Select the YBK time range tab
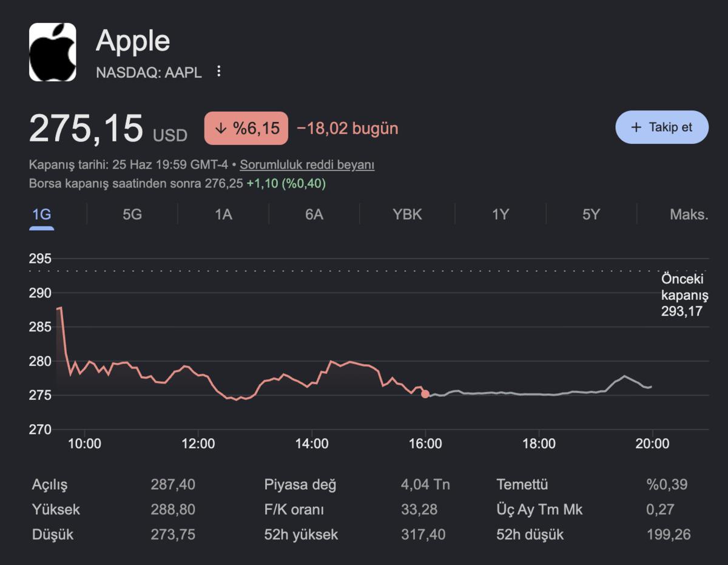The image size is (728, 565). pos(408,214)
